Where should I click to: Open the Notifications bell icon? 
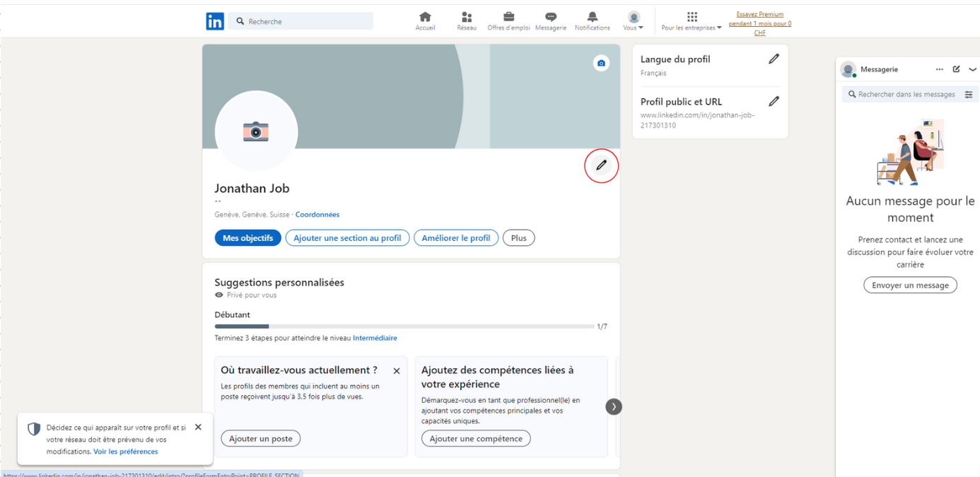592,18
